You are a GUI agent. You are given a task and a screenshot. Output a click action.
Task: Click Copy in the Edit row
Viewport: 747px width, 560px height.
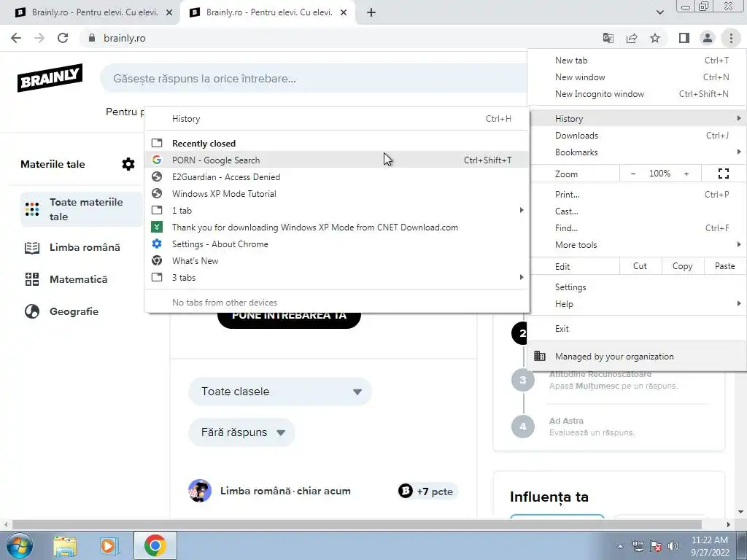(x=682, y=266)
